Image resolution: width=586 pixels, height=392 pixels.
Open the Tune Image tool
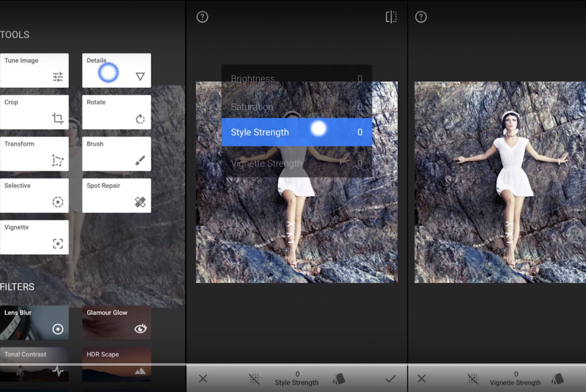(34, 70)
